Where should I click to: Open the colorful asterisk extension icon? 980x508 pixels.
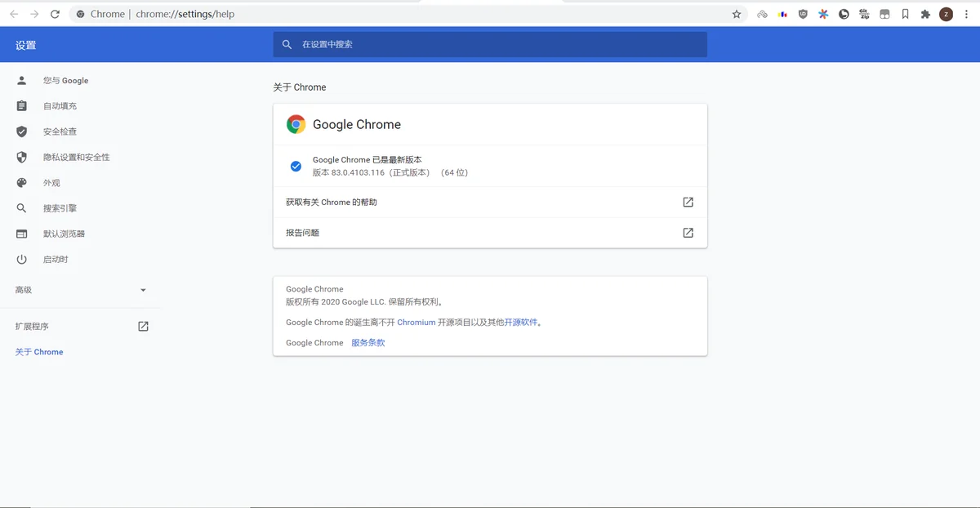(x=823, y=14)
